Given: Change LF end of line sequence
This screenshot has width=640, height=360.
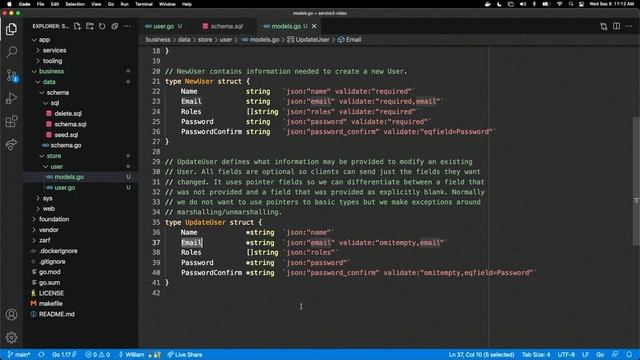Looking at the screenshot, I should tap(585, 355).
